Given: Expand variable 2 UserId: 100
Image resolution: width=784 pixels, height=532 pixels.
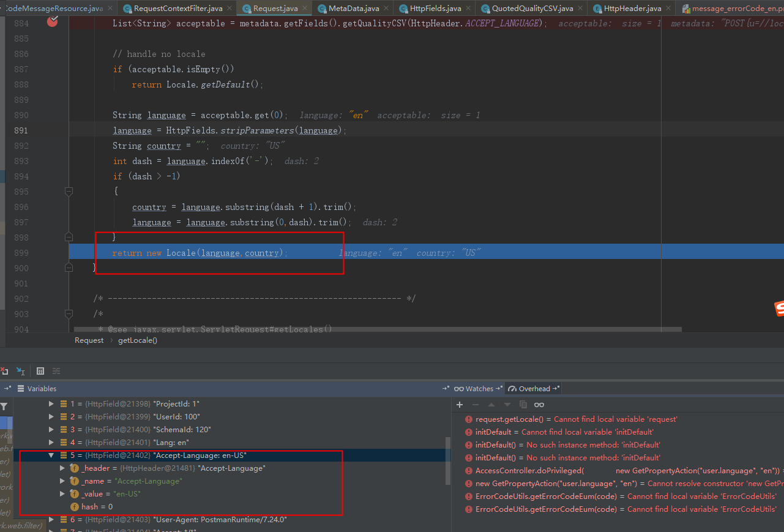Looking at the screenshot, I should pyautogui.click(x=51, y=417).
